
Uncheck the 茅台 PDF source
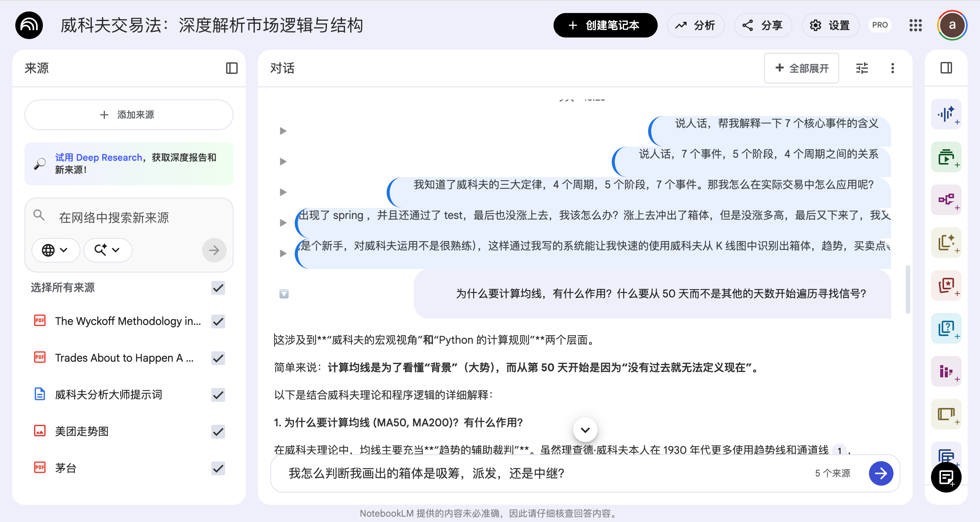pyautogui.click(x=218, y=468)
